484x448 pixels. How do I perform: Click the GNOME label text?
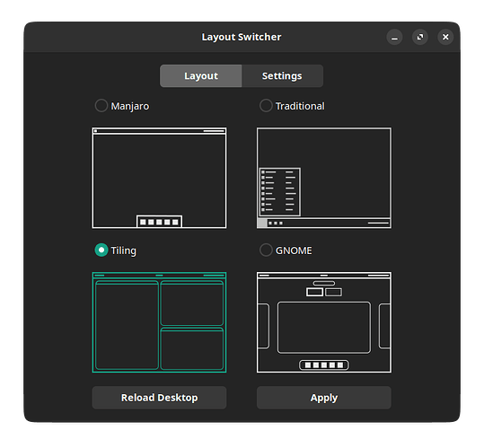point(294,250)
